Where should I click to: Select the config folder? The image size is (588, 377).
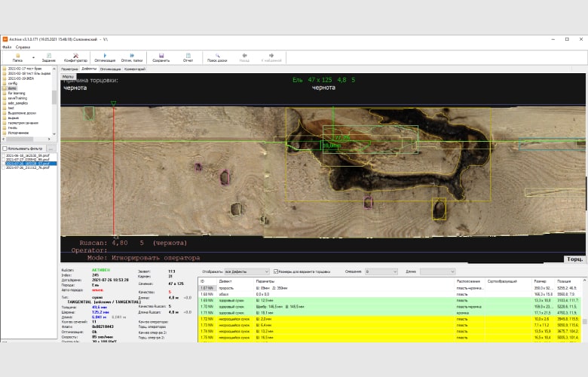[12, 83]
